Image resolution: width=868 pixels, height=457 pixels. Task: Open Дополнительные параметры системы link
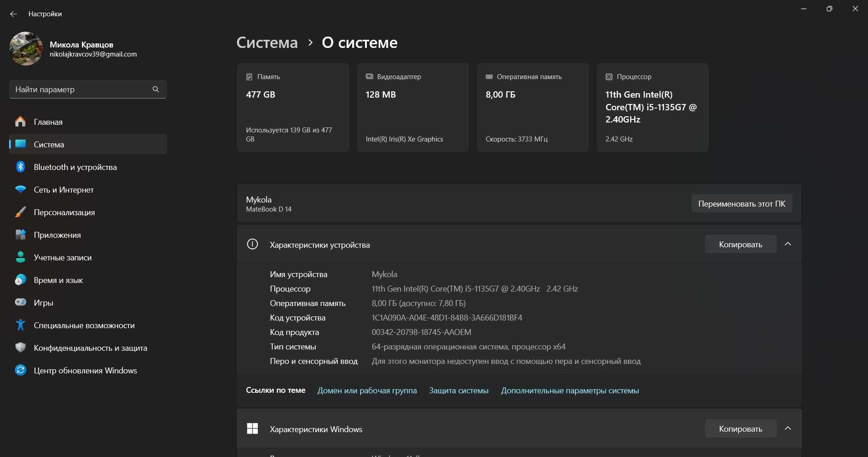coord(570,390)
